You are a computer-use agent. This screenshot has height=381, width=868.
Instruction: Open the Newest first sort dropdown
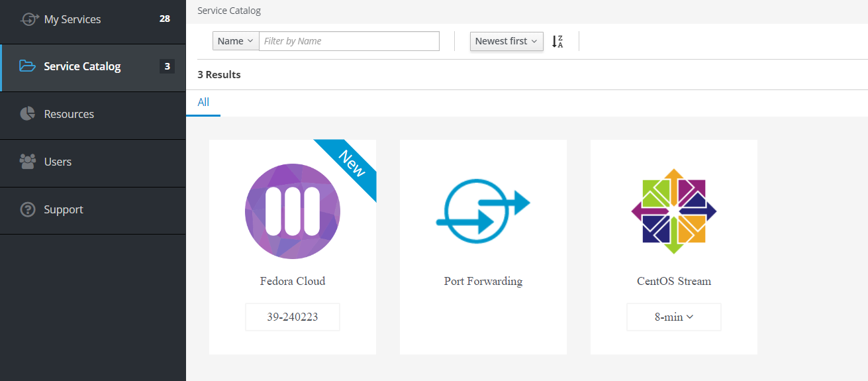[506, 41]
